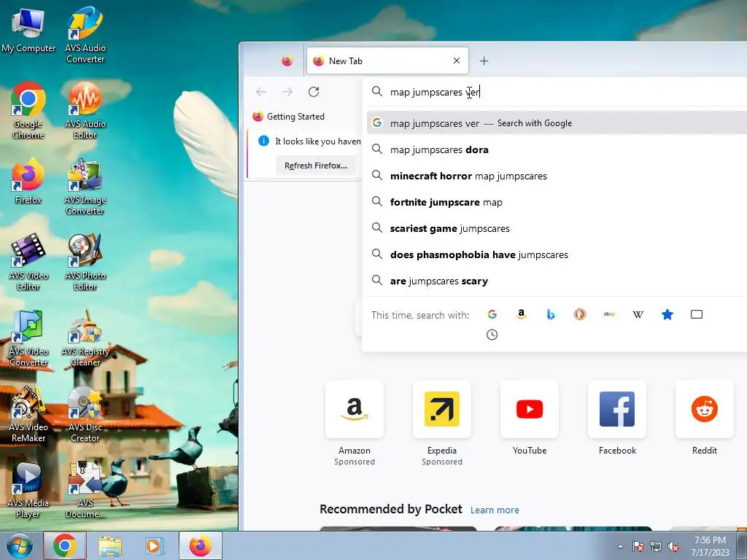Click Firefox taskbar button
747x560 pixels.
[201, 545]
